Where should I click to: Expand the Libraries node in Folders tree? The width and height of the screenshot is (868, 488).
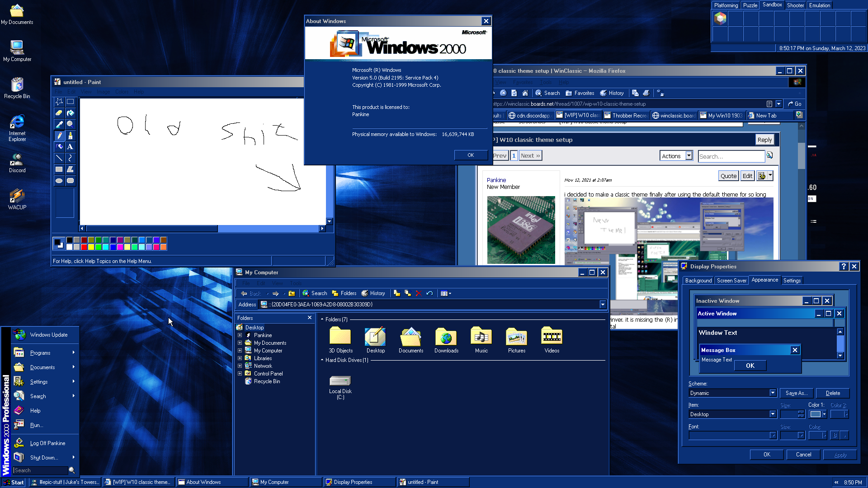pyautogui.click(x=240, y=358)
